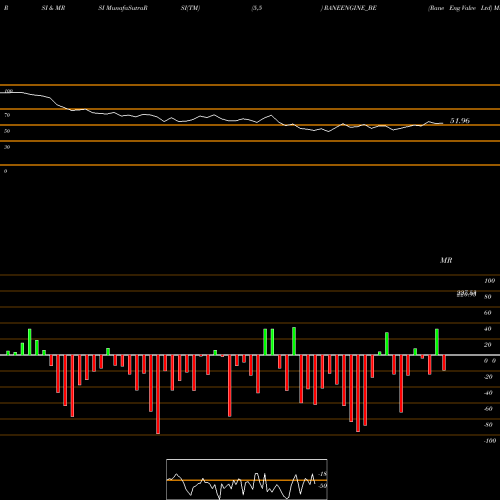The width and height of the screenshot is (500, 500).
Task: Click the 30 level label on RSI axis
Action: (x=7, y=147)
